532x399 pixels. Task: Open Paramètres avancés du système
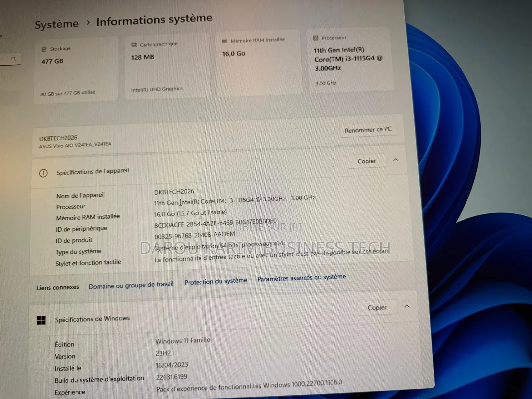301,278
